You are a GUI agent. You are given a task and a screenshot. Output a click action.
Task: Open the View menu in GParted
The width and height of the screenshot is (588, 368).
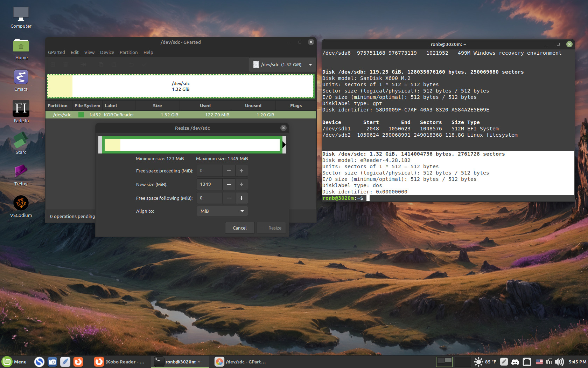[89, 52]
